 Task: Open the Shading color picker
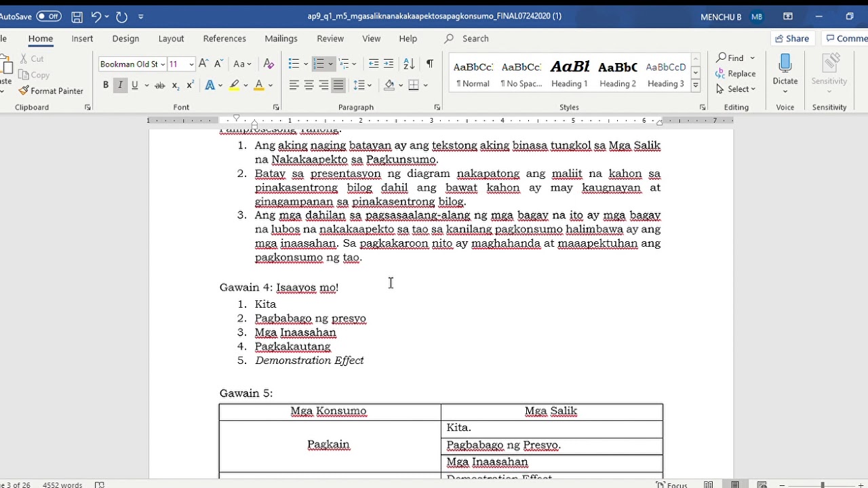click(x=389, y=85)
